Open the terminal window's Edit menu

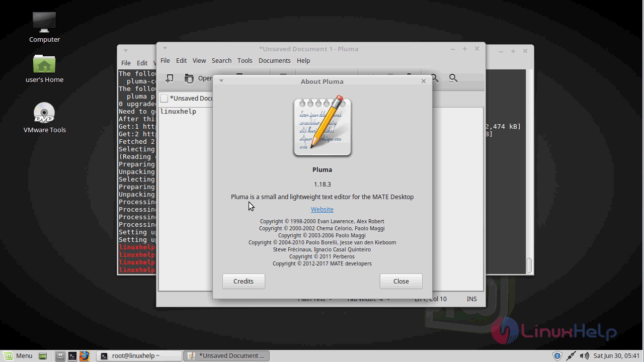click(142, 63)
